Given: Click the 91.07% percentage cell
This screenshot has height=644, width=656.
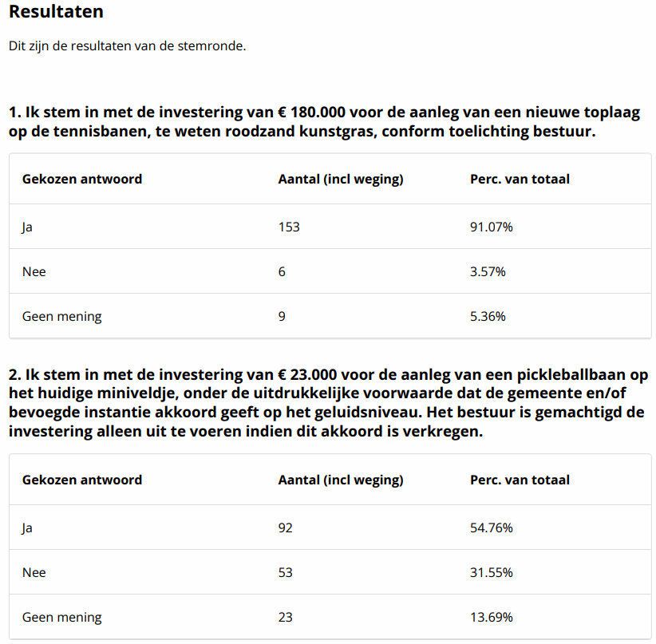Looking at the screenshot, I should click(492, 227).
